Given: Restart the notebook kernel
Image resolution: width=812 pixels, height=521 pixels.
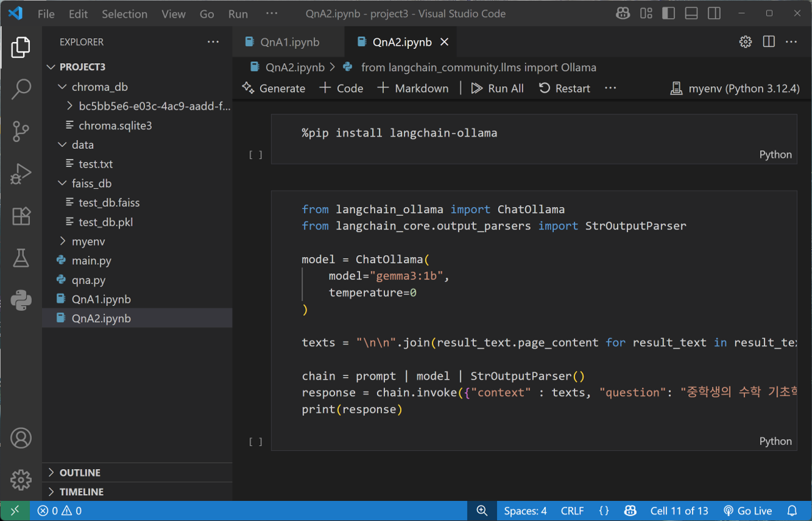Looking at the screenshot, I should pyautogui.click(x=564, y=88).
